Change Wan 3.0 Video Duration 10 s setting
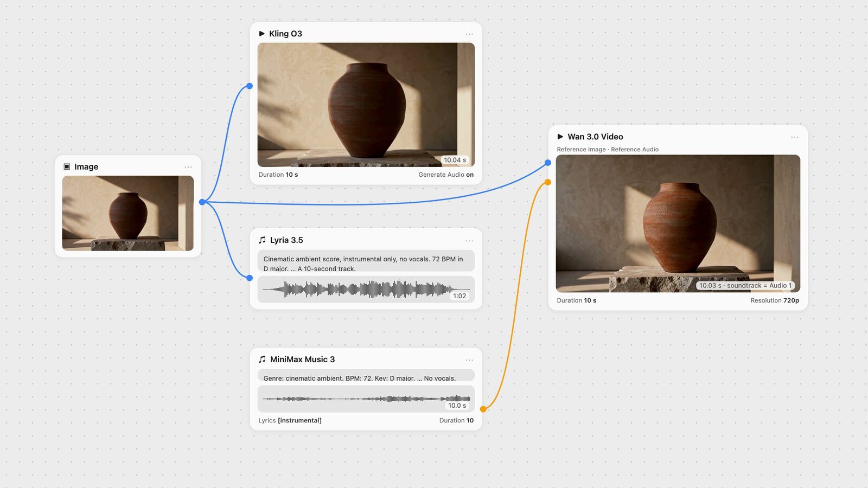 coord(577,300)
